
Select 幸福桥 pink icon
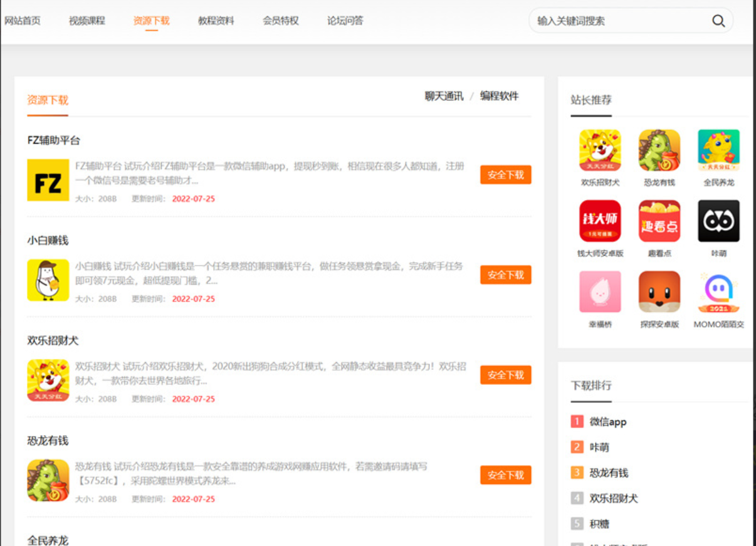(x=600, y=292)
